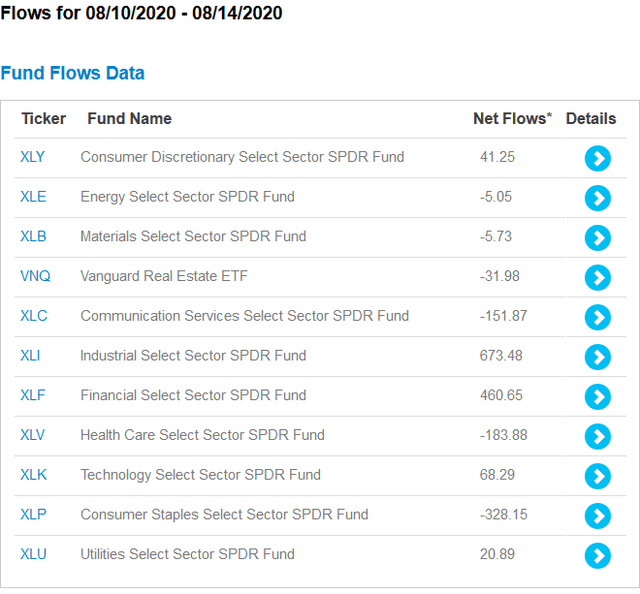
Task: Open details arrow for Energy Select Sector fund
Action: point(598,198)
